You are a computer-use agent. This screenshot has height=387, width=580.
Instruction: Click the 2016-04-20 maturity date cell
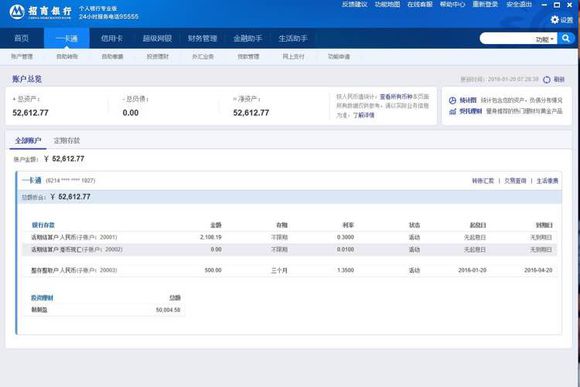(538, 270)
